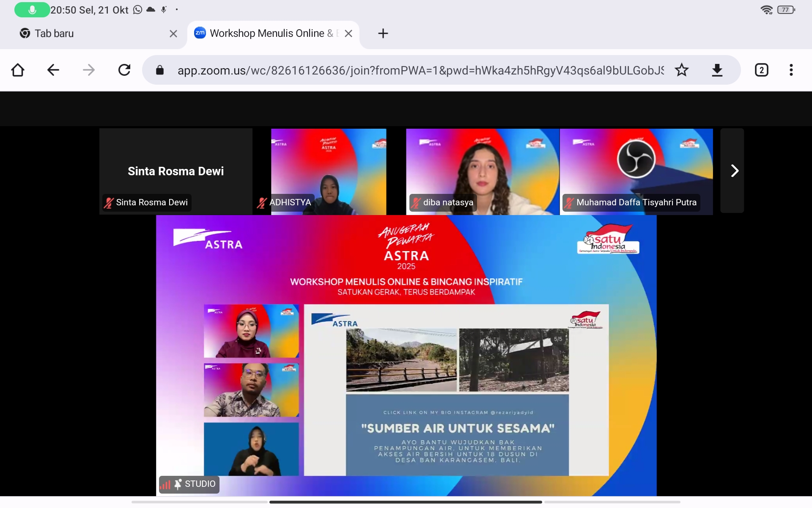Viewport: 812px width, 508px height.
Task: Open the tab switcher showing 2
Action: [x=761, y=70]
